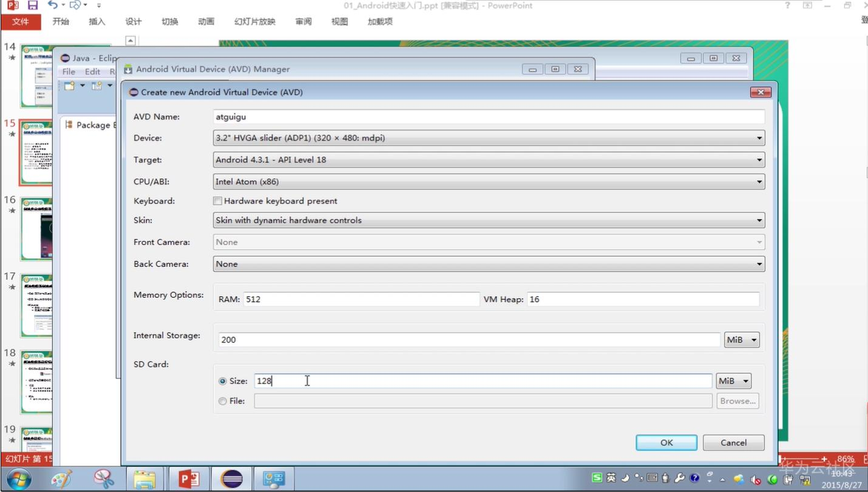Click the AVD Name text field
Screen dimensions: 868x492
pyautogui.click(x=489, y=117)
